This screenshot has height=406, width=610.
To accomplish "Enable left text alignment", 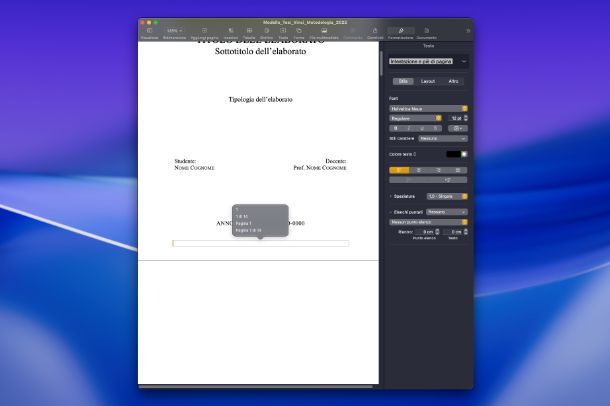I will [396, 170].
